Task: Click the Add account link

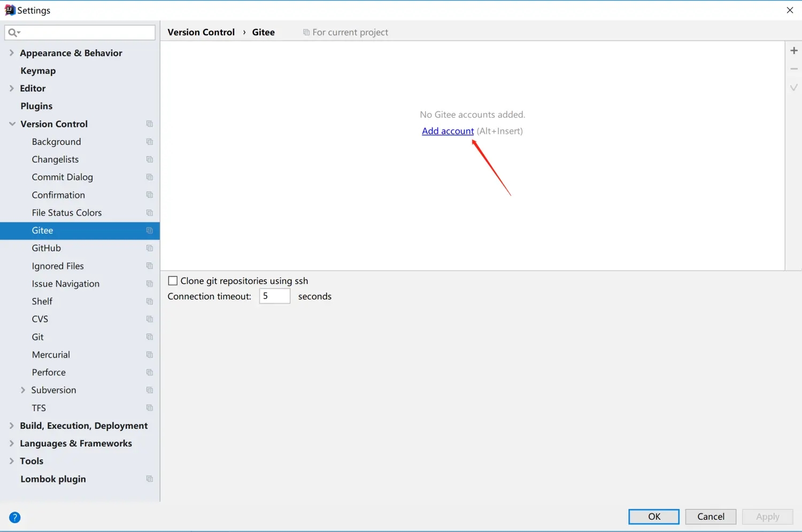Action: tap(448, 131)
